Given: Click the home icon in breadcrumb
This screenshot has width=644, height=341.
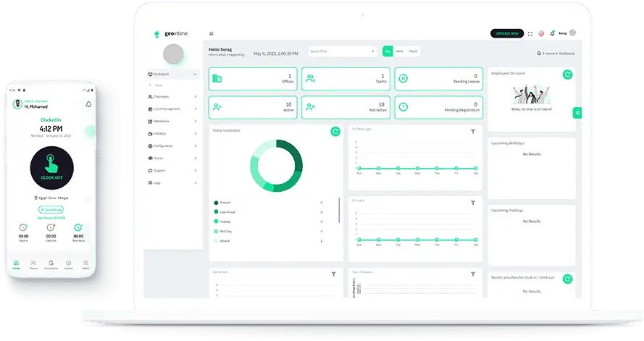Looking at the screenshot, I should click(539, 54).
